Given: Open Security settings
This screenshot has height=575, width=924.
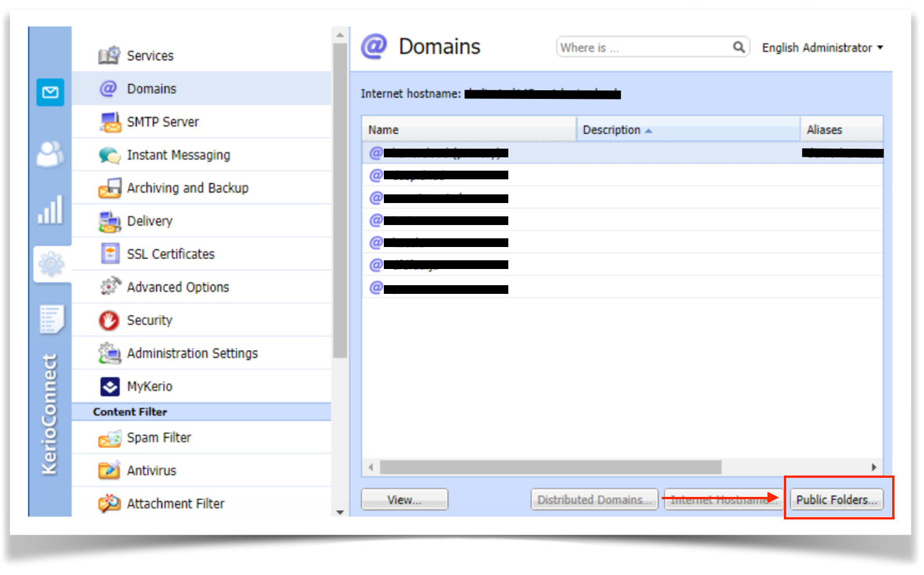Looking at the screenshot, I should coord(201,320).
